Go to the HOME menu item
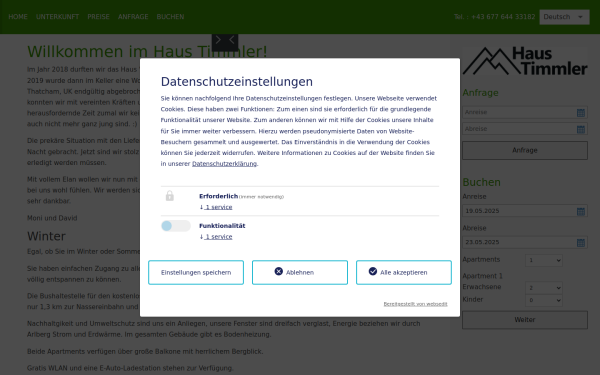The width and height of the screenshot is (600, 375). [x=18, y=17]
